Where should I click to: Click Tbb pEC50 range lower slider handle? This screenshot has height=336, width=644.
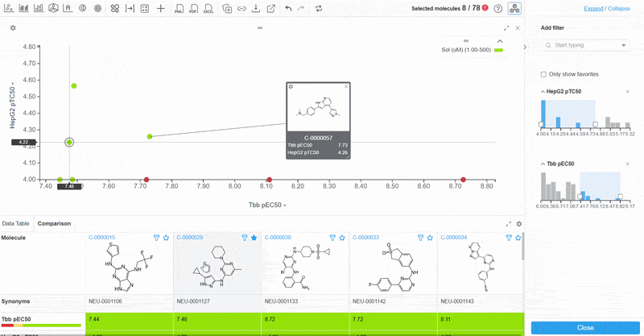pyautogui.click(x=580, y=197)
